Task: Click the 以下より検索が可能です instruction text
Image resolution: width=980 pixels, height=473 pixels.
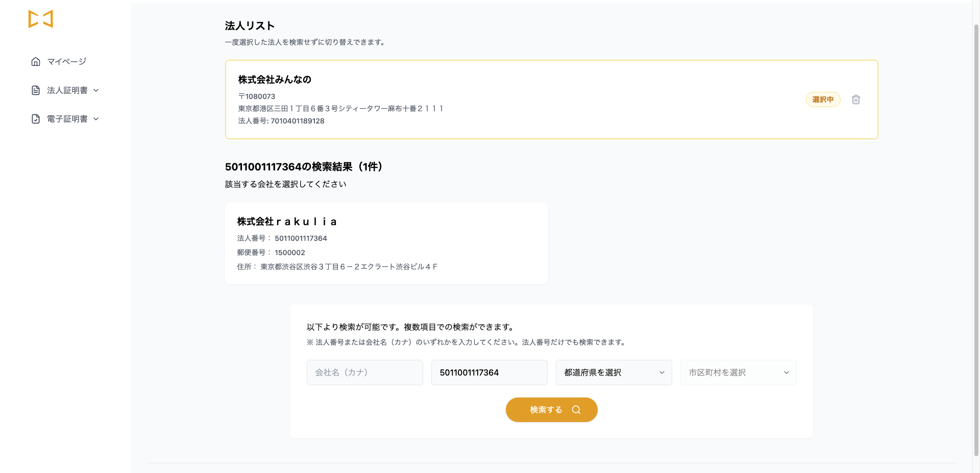Action: click(x=411, y=327)
